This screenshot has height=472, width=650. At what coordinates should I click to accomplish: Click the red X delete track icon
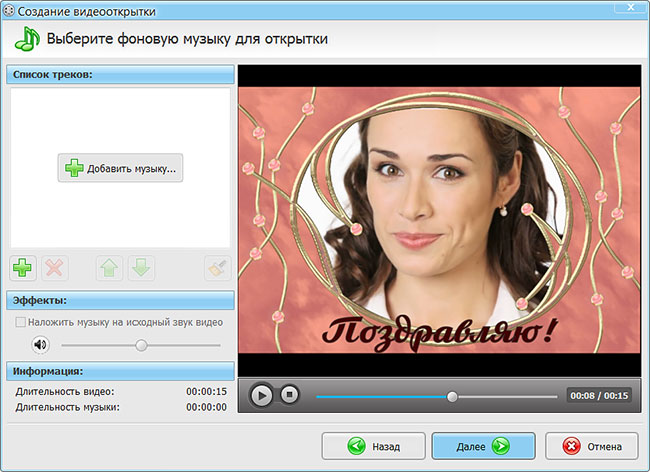point(54,268)
